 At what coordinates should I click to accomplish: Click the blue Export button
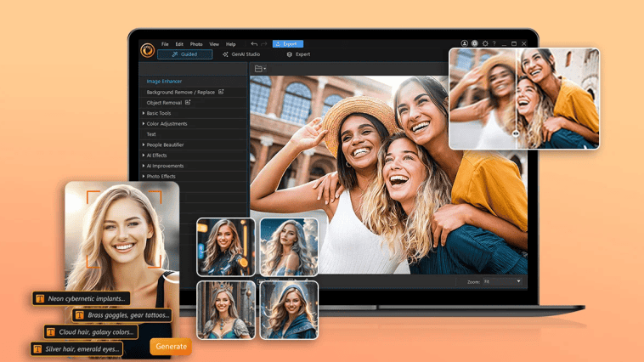288,44
